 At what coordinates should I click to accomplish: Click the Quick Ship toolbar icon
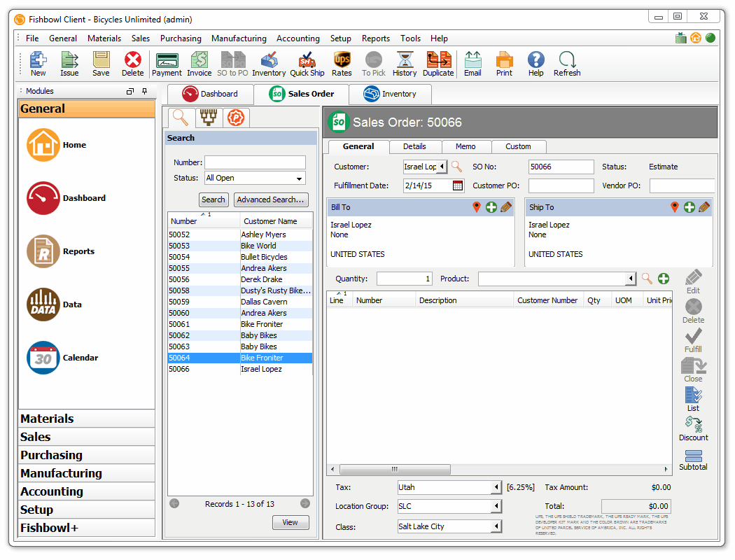click(x=307, y=64)
